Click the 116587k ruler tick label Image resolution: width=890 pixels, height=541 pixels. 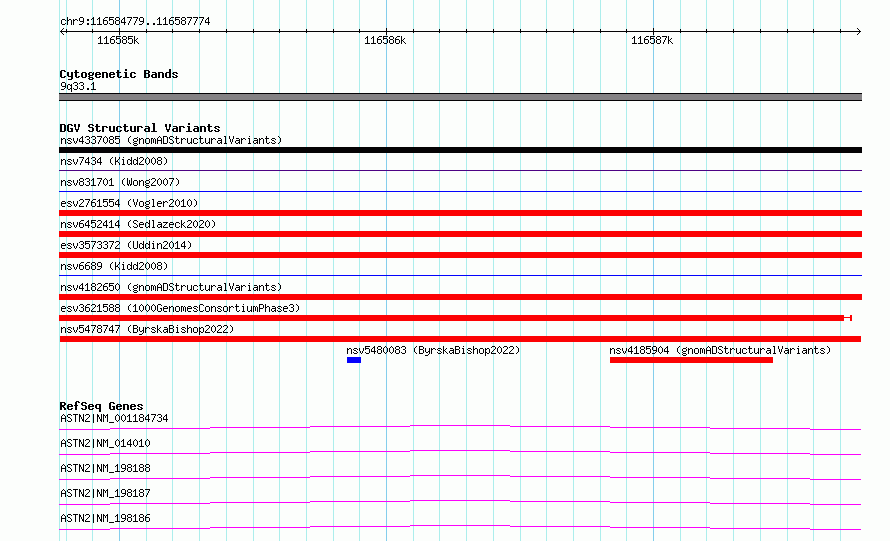pyautogui.click(x=652, y=40)
